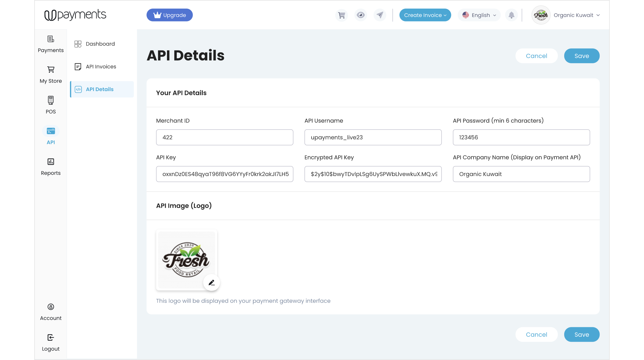Expand the Create Invoice dropdown
Viewport: 644px width, 360px height.
[x=425, y=15]
